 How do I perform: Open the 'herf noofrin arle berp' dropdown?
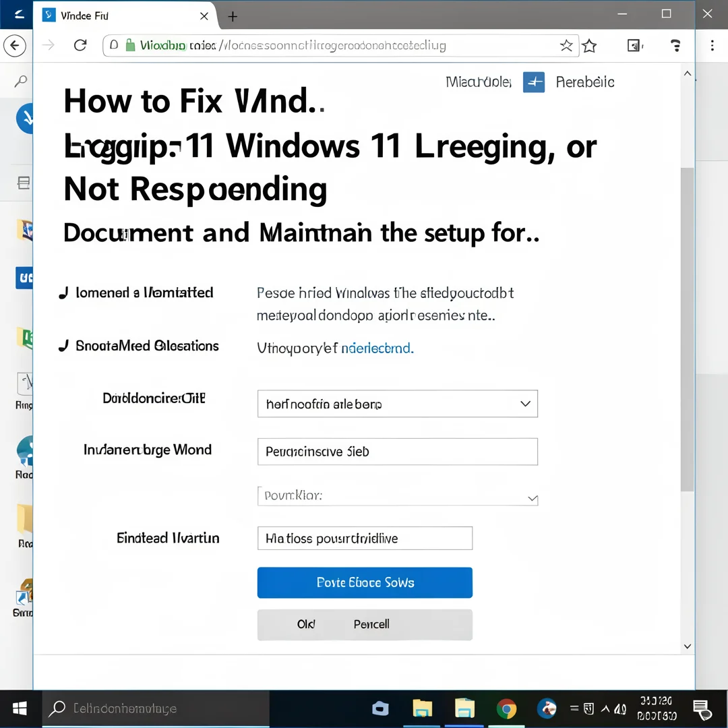(x=398, y=404)
